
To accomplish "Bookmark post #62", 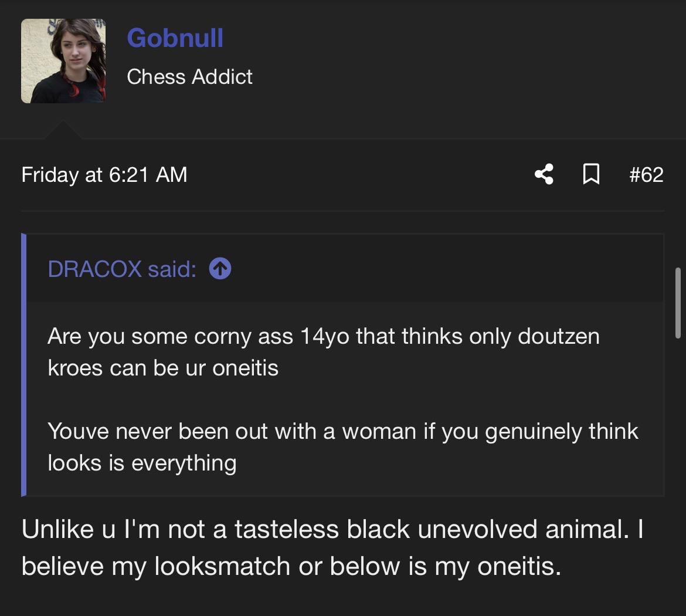I will tap(591, 174).
